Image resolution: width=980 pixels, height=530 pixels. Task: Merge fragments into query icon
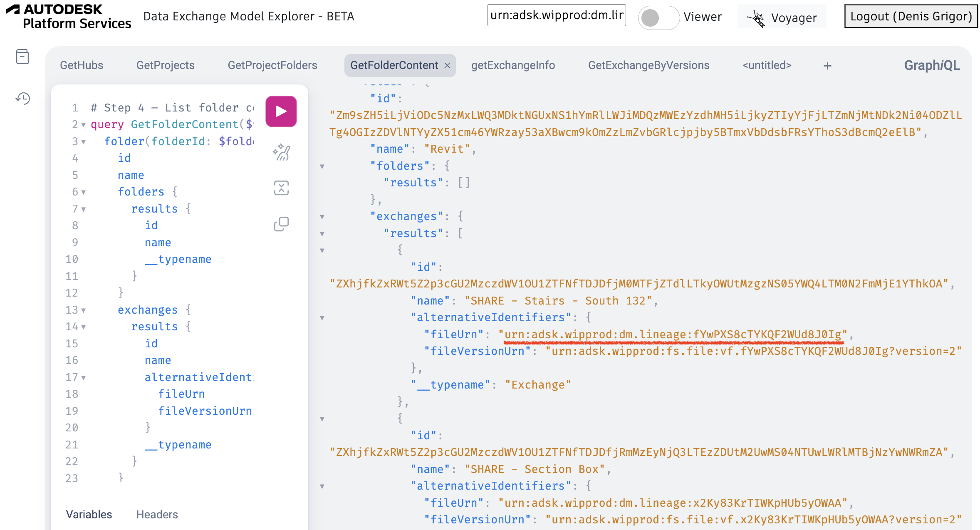click(282, 188)
